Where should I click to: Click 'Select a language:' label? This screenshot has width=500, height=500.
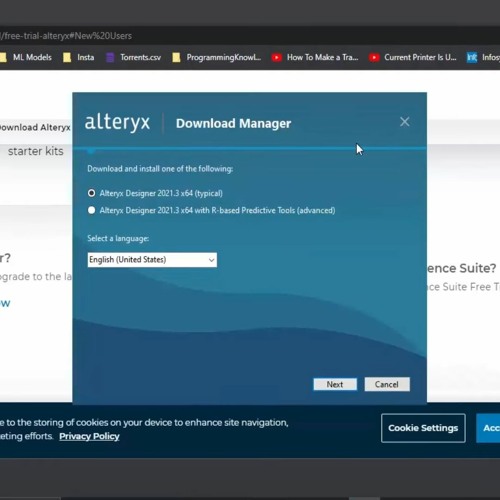(x=118, y=238)
